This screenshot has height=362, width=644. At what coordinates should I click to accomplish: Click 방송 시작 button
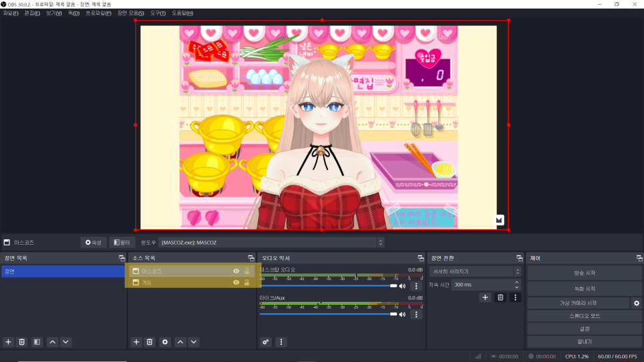point(585,273)
